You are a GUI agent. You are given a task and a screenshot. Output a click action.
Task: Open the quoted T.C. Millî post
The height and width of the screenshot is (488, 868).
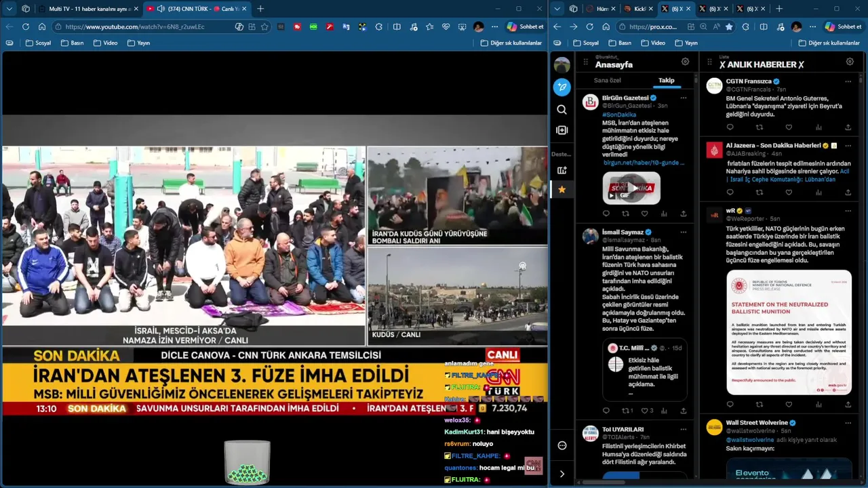(x=645, y=369)
